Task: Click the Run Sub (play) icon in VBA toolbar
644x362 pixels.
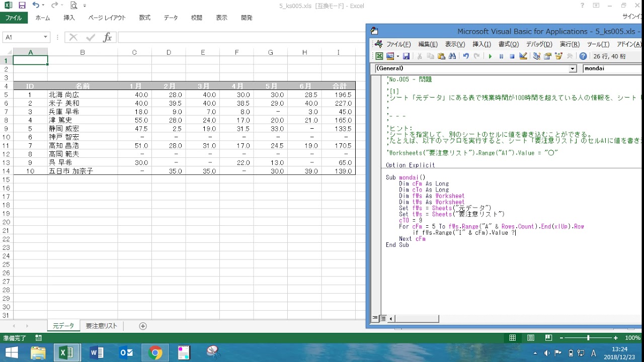Action: pyautogui.click(x=490, y=56)
